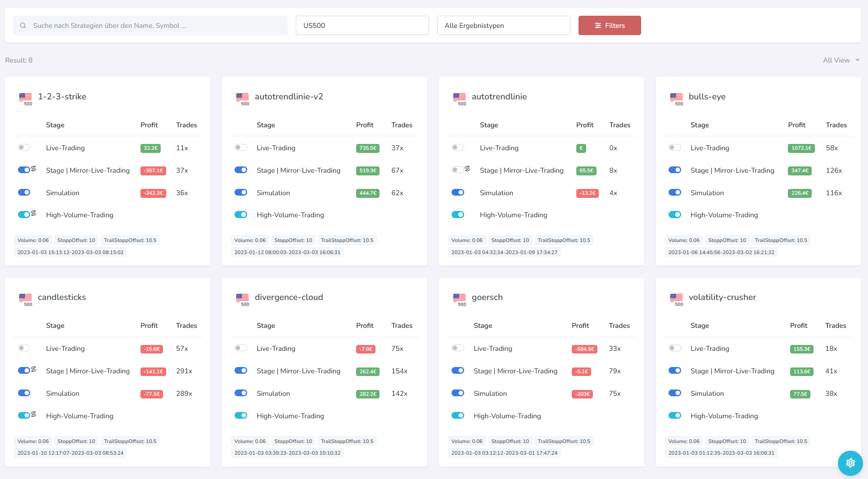Click the sync icon beside autotrendlinie Mirror-Live-Trading toggle
This screenshot has width=868, height=479.
coord(467,168)
